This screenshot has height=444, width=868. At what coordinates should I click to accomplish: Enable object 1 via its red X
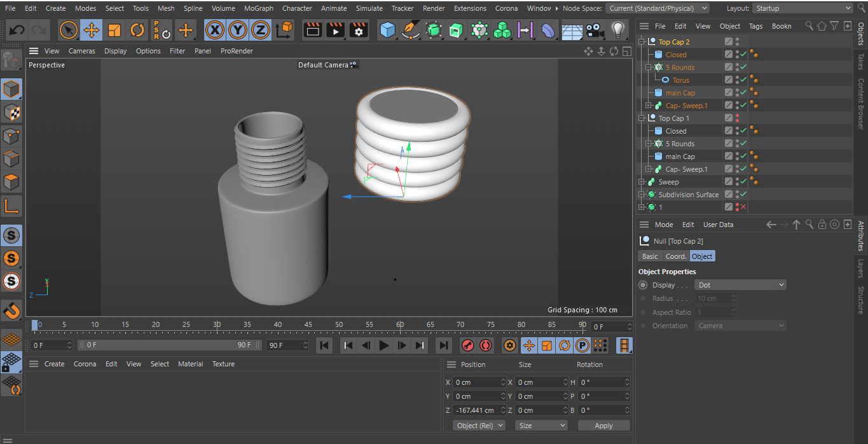click(x=743, y=207)
